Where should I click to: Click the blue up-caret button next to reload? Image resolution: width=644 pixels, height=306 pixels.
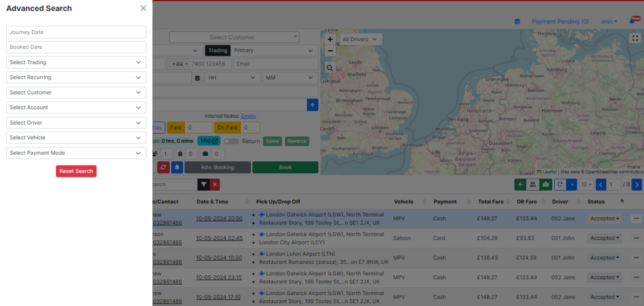pyautogui.click(x=572, y=184)
